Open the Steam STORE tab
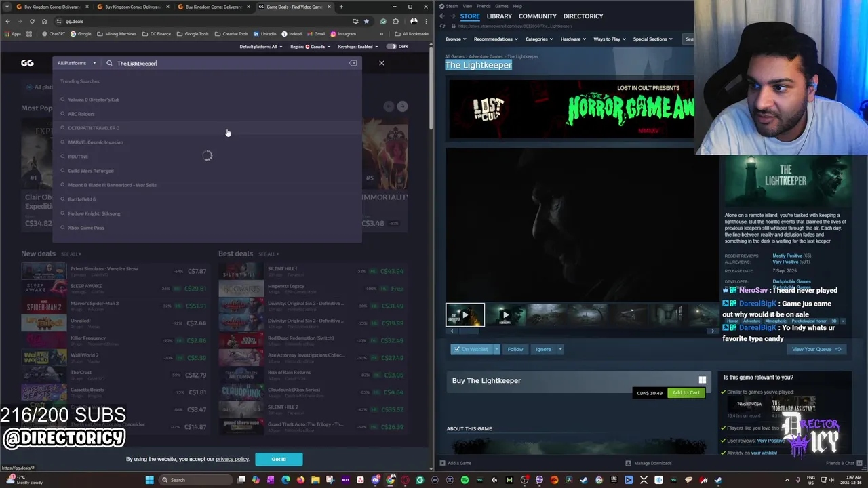Screen dimensions: 868x488 point(470,16)
